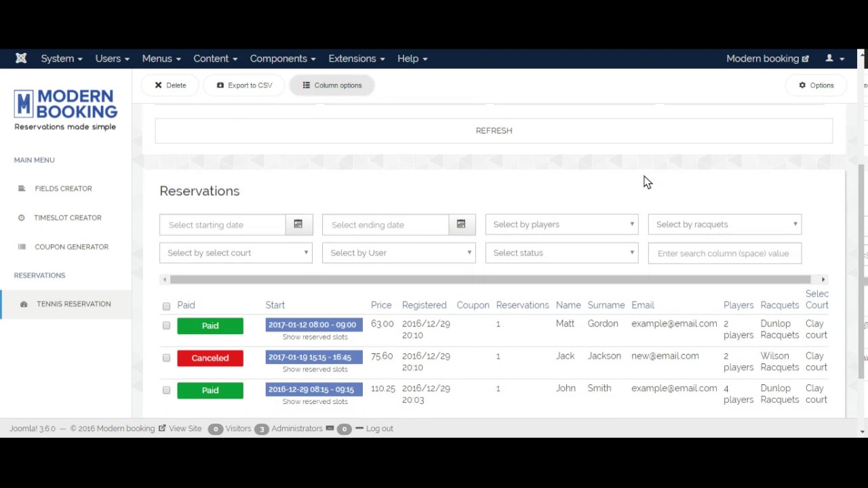Check the box for John Smith's reservation
The width and height of the screenshot is (868, 488).
[166, 390]
